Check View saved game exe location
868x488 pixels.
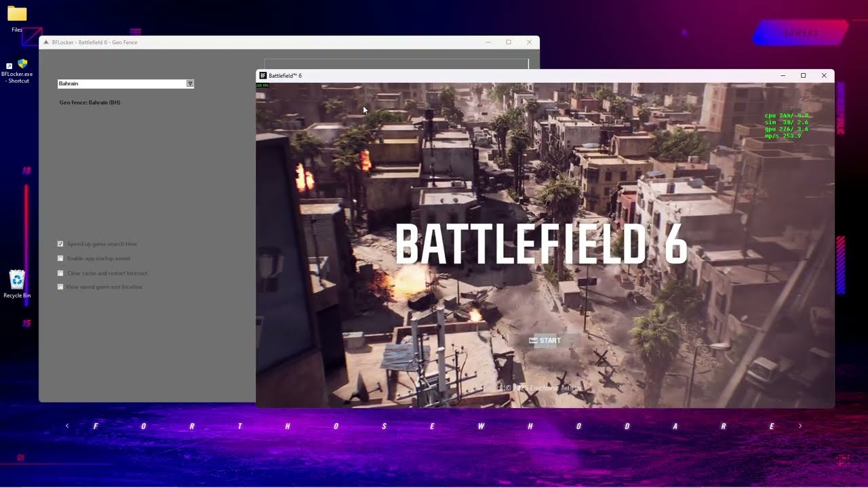click(x=60, y=287)
